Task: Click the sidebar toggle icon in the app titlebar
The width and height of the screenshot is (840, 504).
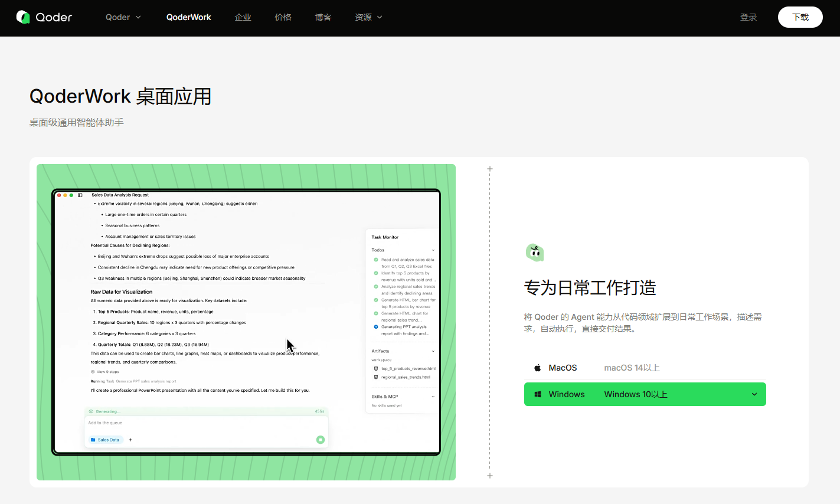Action: [80, 195]
